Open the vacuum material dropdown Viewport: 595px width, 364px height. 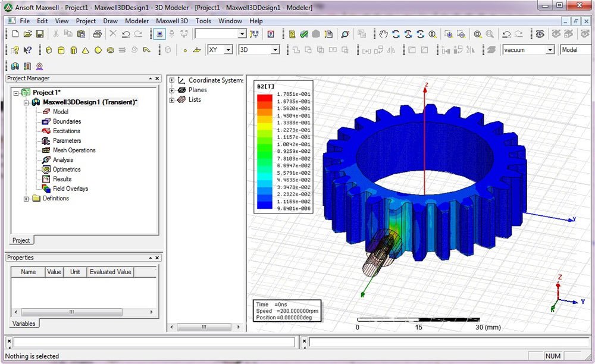[550, 50]
